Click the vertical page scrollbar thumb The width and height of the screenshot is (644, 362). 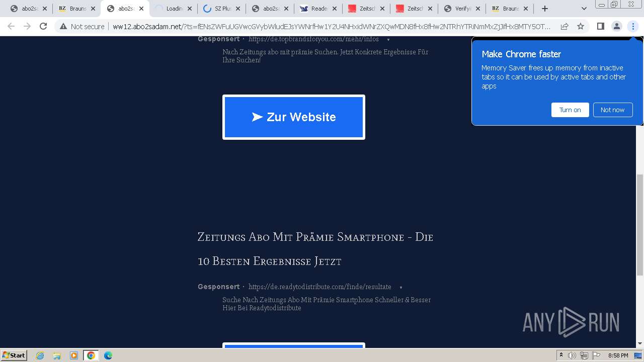click(640, 225)
